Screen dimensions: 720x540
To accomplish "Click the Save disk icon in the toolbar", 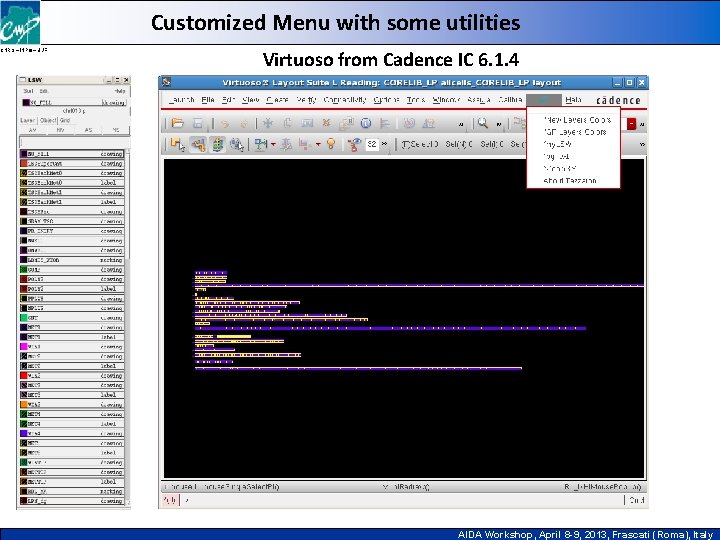I will (197, 123).
